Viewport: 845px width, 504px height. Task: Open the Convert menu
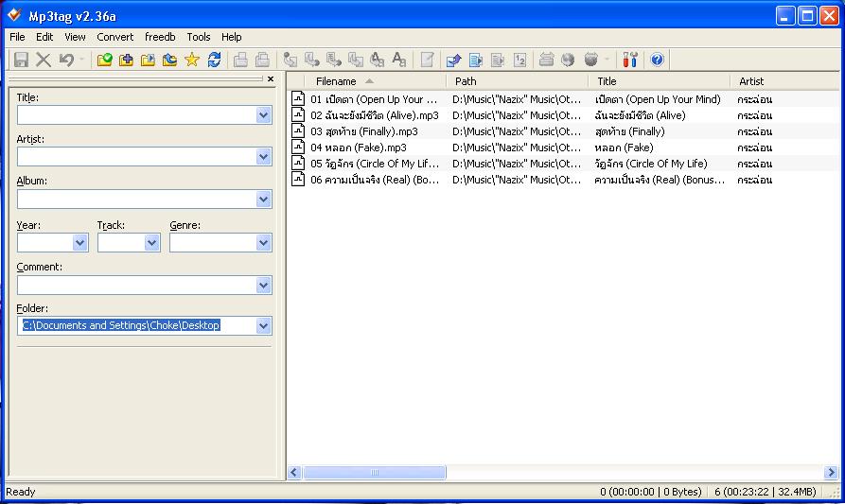pos(114,37)
